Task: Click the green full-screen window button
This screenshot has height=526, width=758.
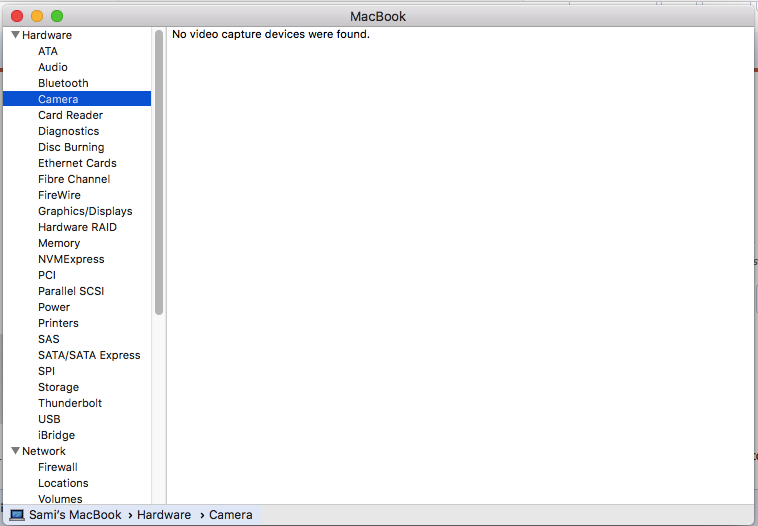Action: 57,16
